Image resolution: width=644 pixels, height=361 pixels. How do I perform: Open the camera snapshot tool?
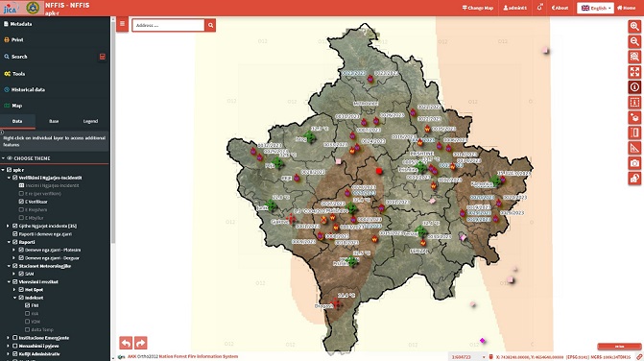click(x=634, y=163)
